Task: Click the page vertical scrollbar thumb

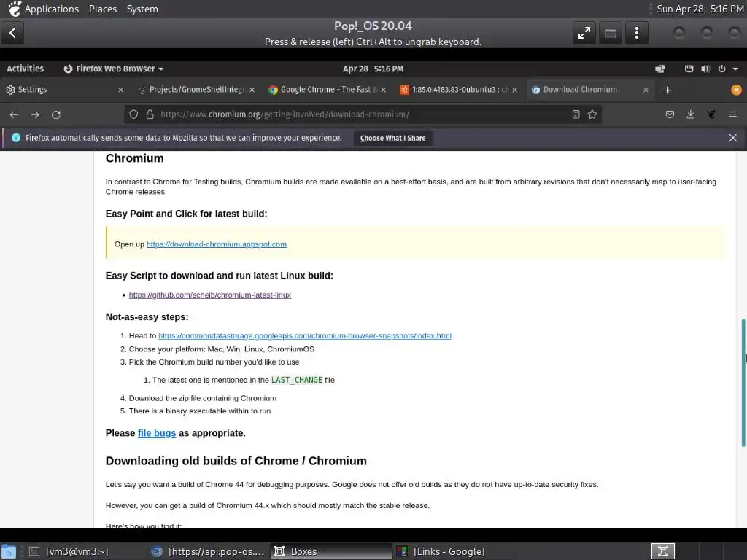Action: 743,382
